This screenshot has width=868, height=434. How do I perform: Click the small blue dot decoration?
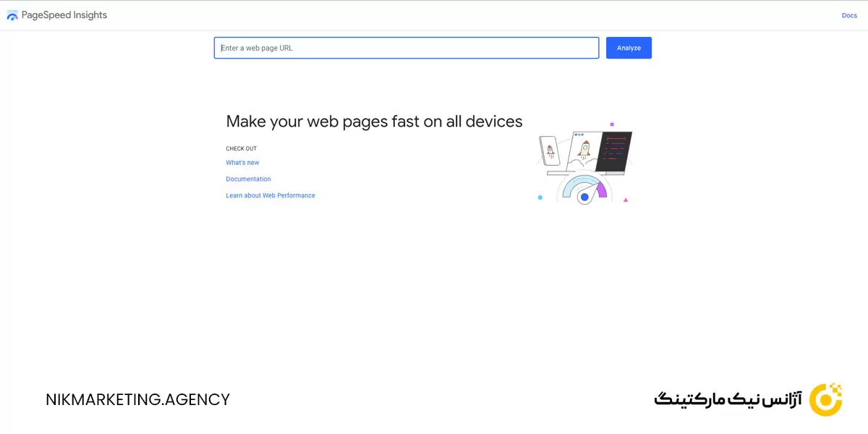point(540,197)
